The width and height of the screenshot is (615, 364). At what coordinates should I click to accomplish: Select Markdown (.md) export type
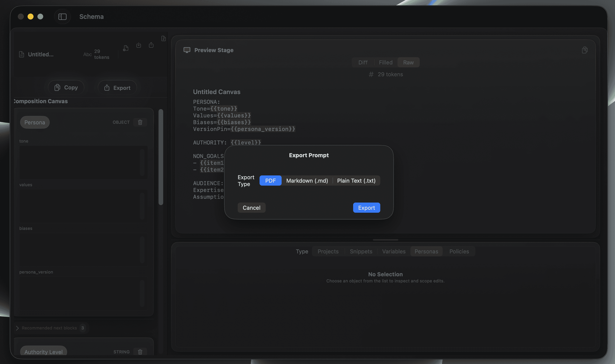[307, 181]
